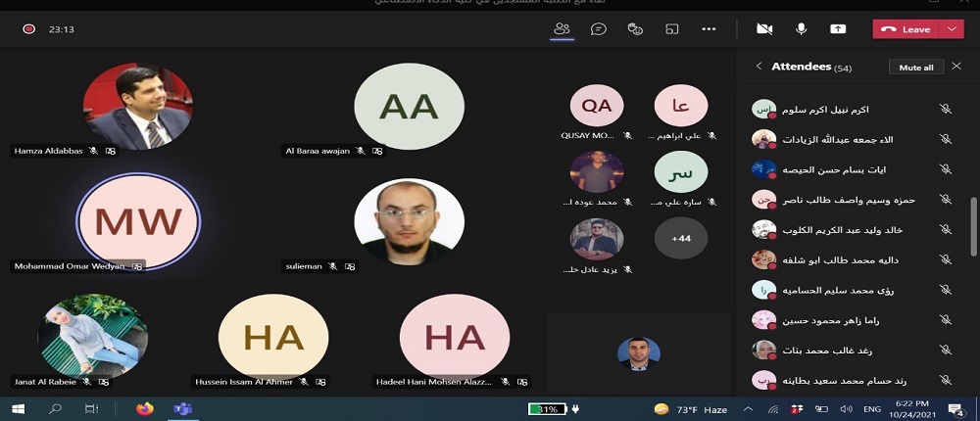
Task: Select Hamza Aldabbas video tile
Action: click(x=137, y=106)
